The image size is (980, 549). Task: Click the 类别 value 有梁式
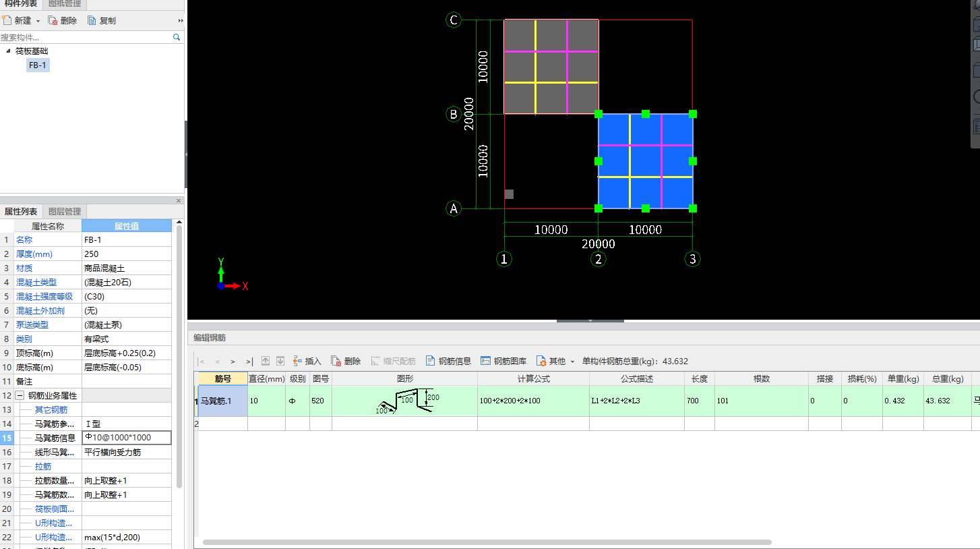click(x=127, y=339)
